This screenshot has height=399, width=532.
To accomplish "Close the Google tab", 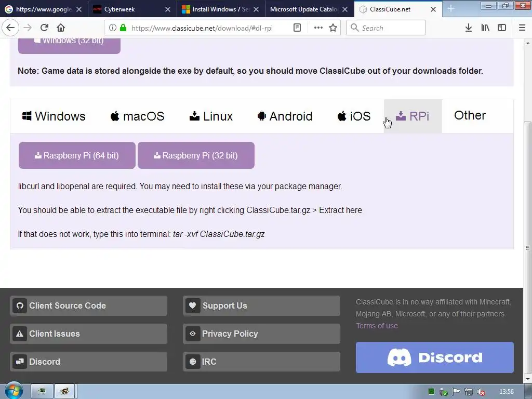I will pos(79,9).
